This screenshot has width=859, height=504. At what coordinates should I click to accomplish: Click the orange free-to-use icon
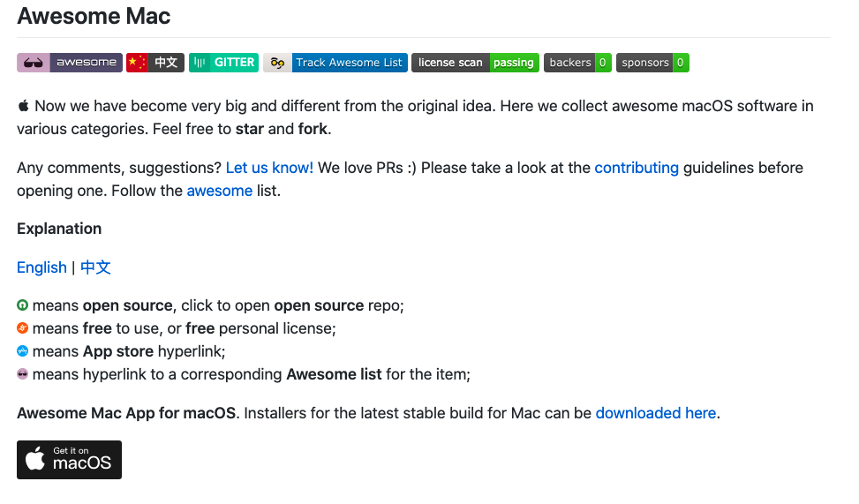point(22,328)
